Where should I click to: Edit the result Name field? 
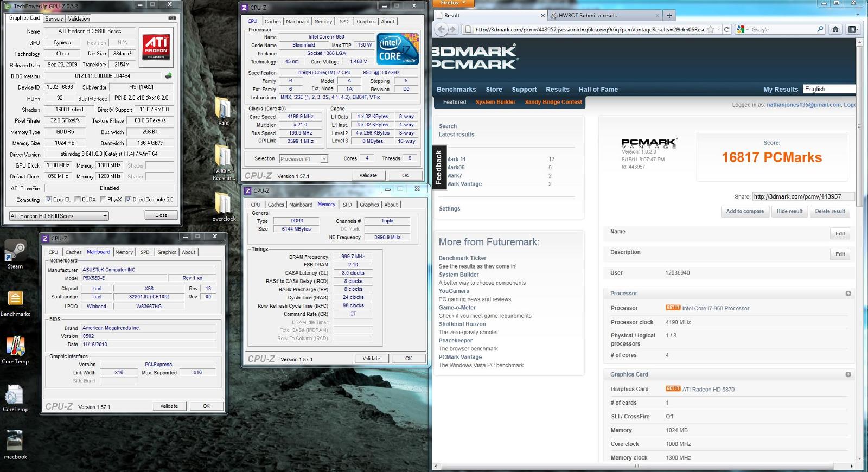point(840,233)
